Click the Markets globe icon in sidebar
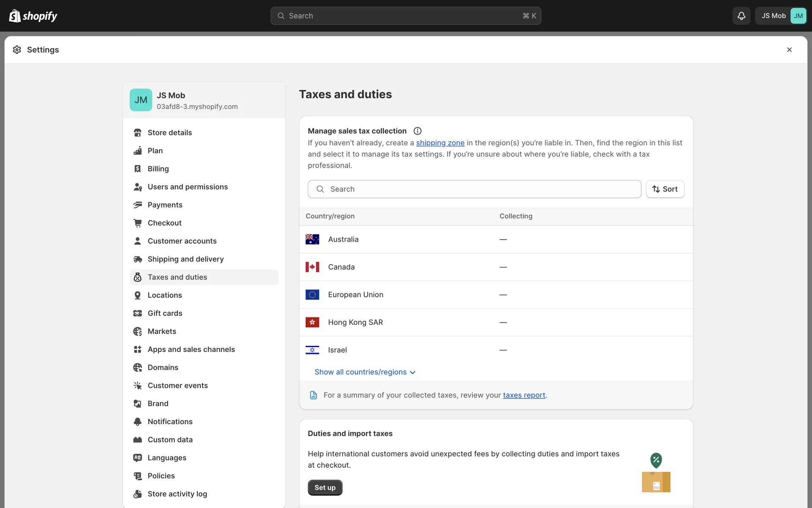Image resolution: width=812 pixels, height=508 pixels. (137, 331)
